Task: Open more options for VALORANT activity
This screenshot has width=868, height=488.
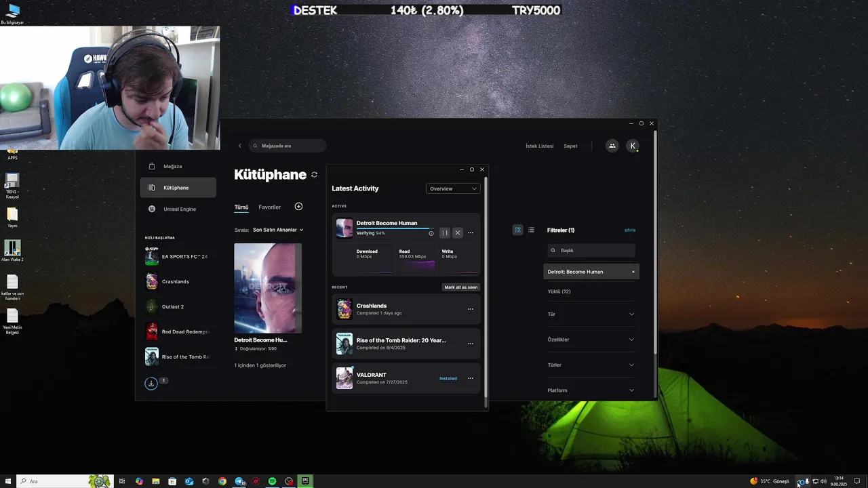Action: click(471, 378)
